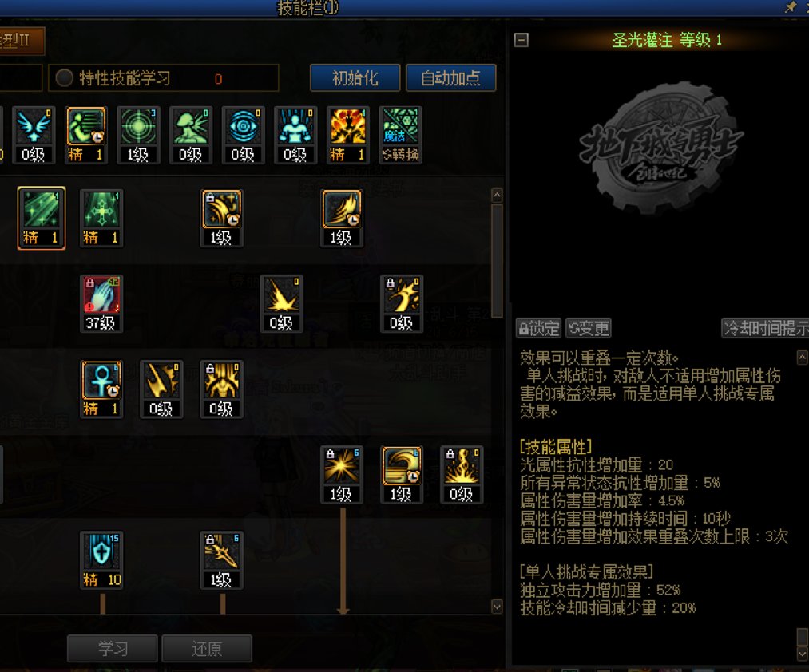This screenshot has width=809, height=672.
Task: Select the red praying hands skill at level 37
Action: pyautogui.click(x=101, y=304)
